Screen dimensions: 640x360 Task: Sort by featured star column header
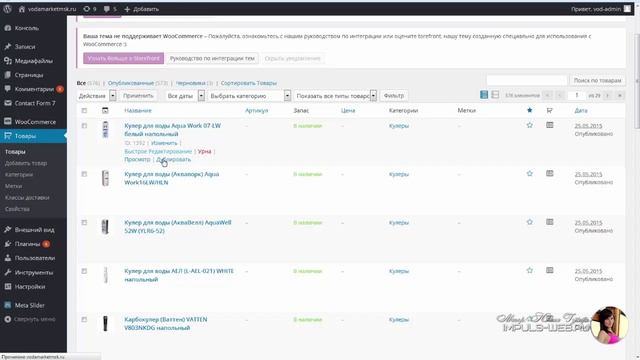click(x=529, y=110)
